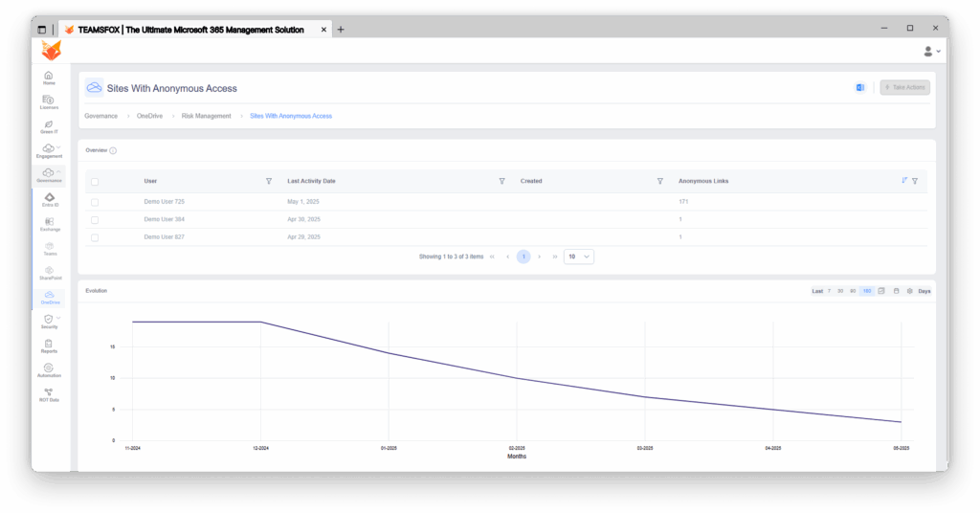This screenshot has width=980, height=513.
Task: Click the Risk Management breadcrumb
Action: point(207,116)
